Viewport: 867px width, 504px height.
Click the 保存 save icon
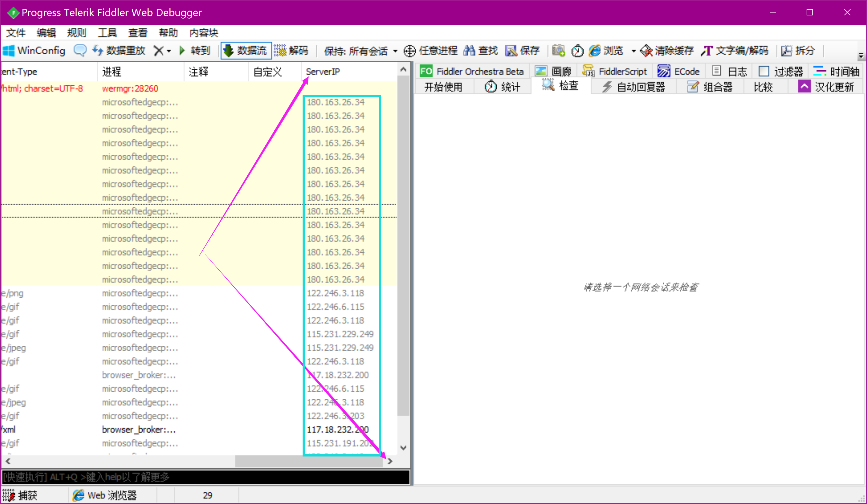pyautogui.click(x=511, y=51)
